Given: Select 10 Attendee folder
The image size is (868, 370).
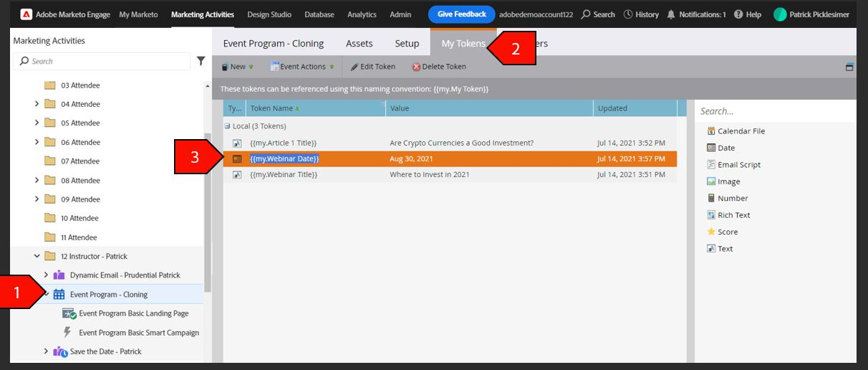Looking at the screenshot, I should coord(71,218).
